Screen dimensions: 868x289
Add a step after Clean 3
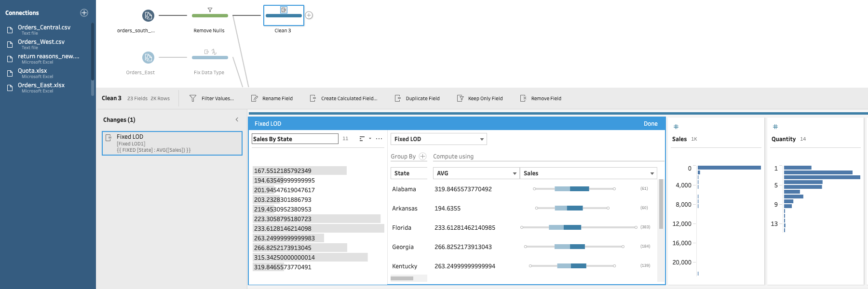click(x=309, y=15)
